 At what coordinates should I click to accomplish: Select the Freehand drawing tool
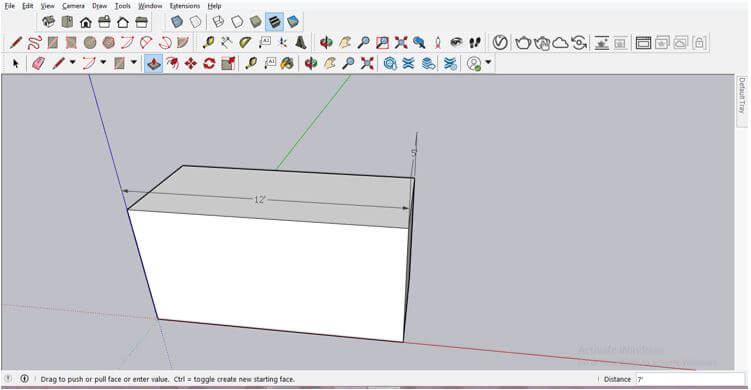pyautogui.click(x=34, y=43)
